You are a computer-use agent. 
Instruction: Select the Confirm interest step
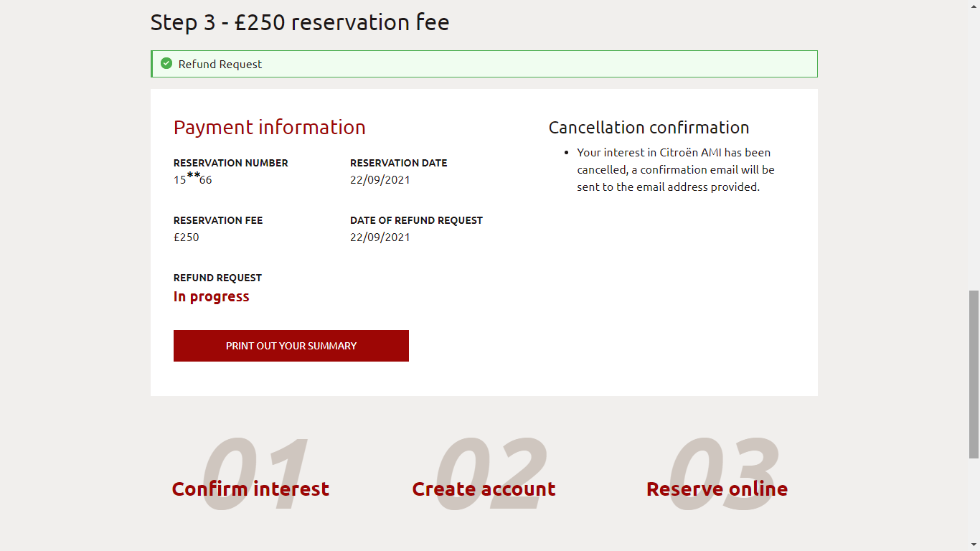(250, 489)
